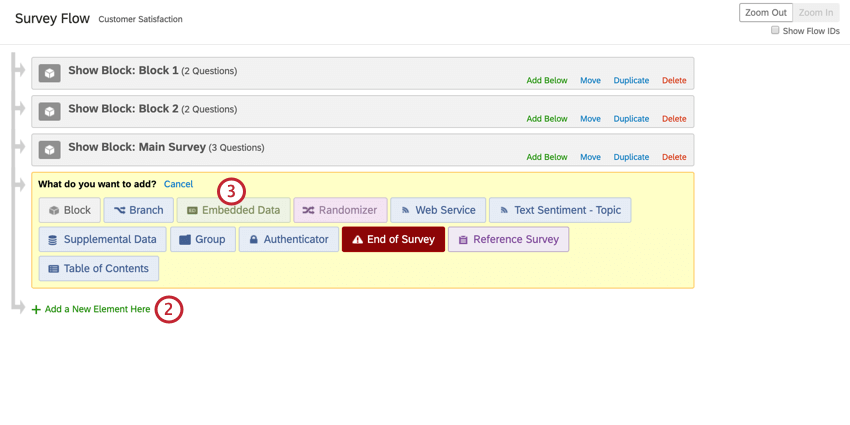The width and height of the screenshot is (850, 425).
Task: Add a Group element
Action: [203, 239]
